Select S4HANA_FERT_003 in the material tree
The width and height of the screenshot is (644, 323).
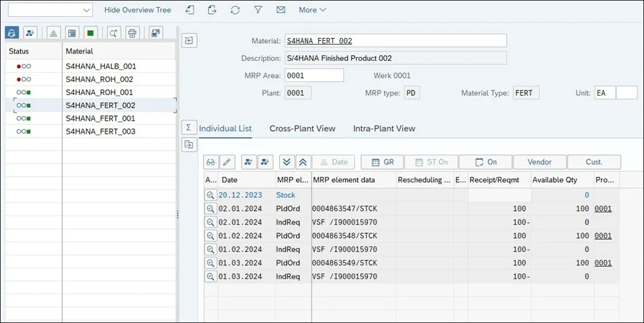click(x=100, y=132)
